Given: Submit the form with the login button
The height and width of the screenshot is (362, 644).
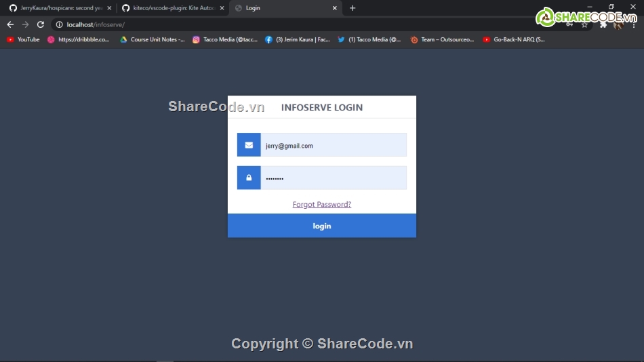Looking at the screenshot, I should 322,226.
